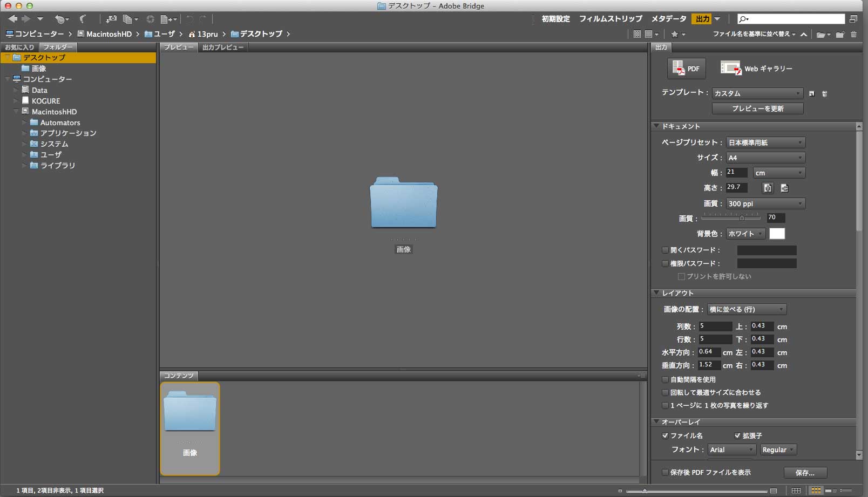Switch to details list view icon
Viewport: 868px width, 497px height.
pyautogui.click(x=831, y=491)
